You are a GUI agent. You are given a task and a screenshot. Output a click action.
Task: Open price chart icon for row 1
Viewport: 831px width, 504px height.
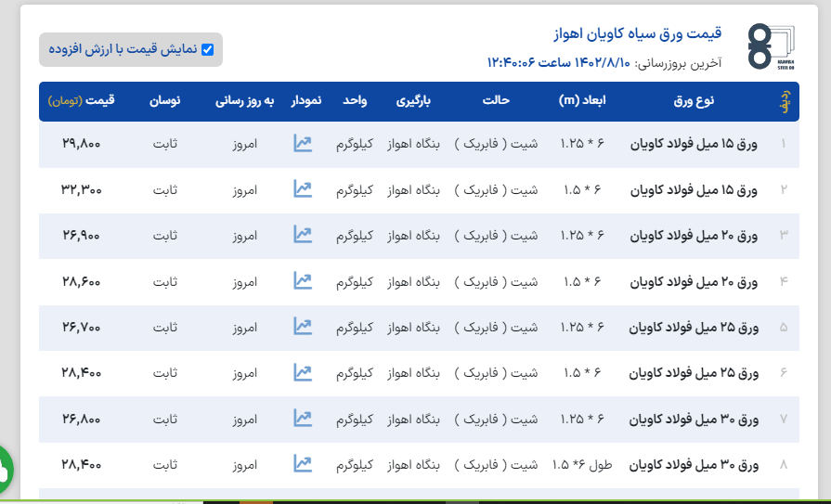[x=303, y=144]
